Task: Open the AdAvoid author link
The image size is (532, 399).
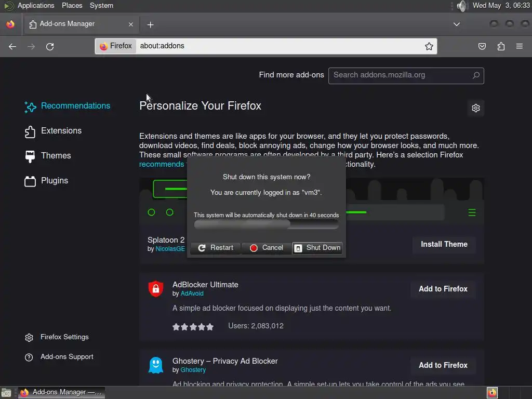Action: tap(192, 294)
